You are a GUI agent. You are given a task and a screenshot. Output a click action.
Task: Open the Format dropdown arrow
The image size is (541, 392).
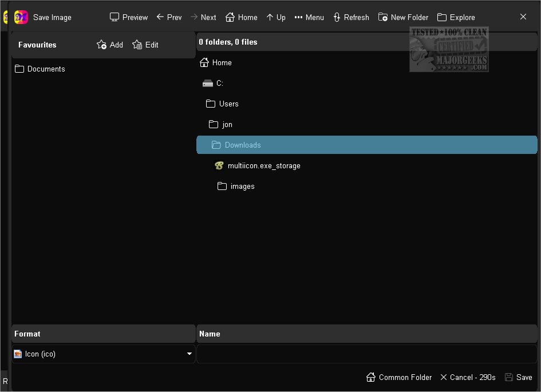tap(189, 354)
